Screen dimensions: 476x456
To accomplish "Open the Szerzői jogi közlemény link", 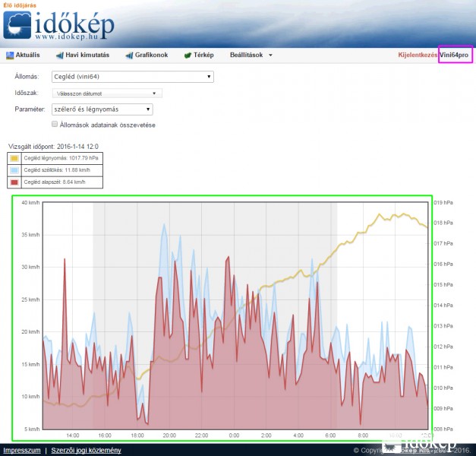I will 85,451.
